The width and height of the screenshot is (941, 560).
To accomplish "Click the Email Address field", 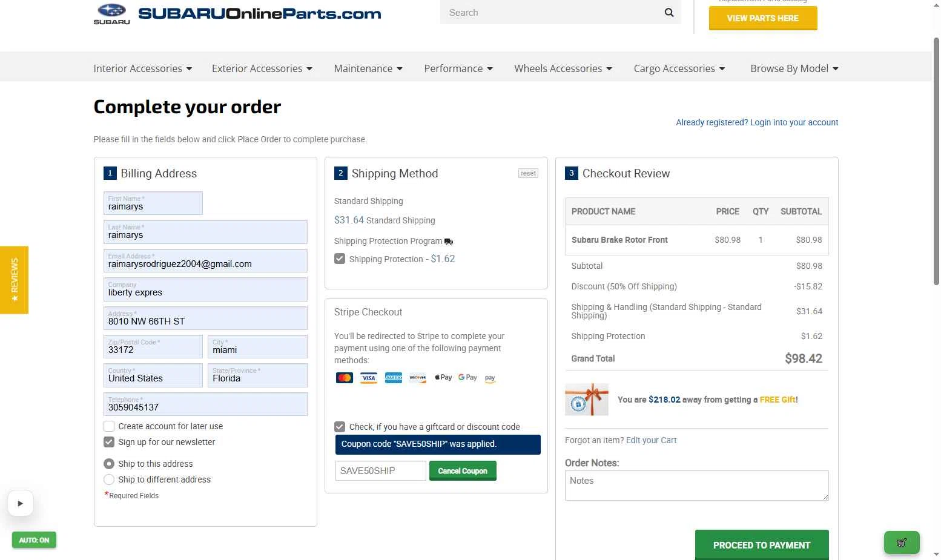I will (x=205, y=261).
